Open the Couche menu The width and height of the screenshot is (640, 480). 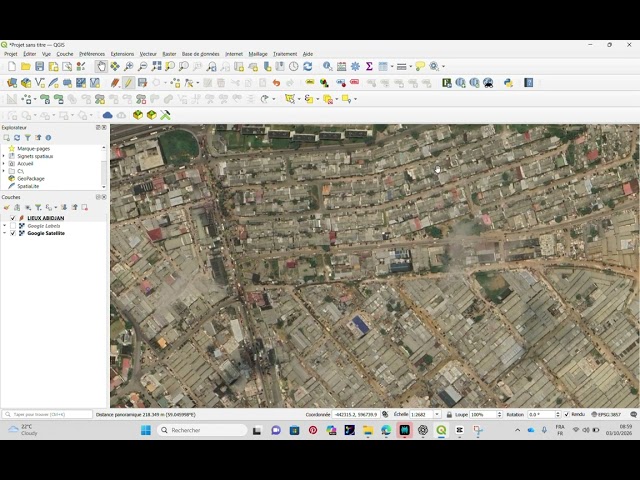pos(65,54)
